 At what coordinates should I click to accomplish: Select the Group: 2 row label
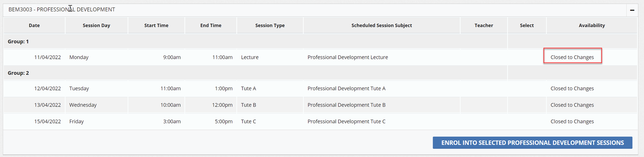(18, 73)
